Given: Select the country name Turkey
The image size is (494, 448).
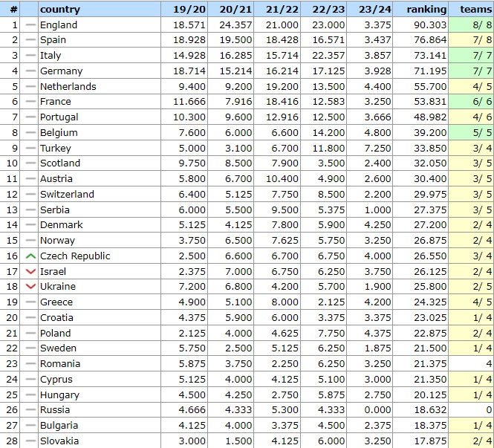Looking at the screenshot, I should coord(56,148).
